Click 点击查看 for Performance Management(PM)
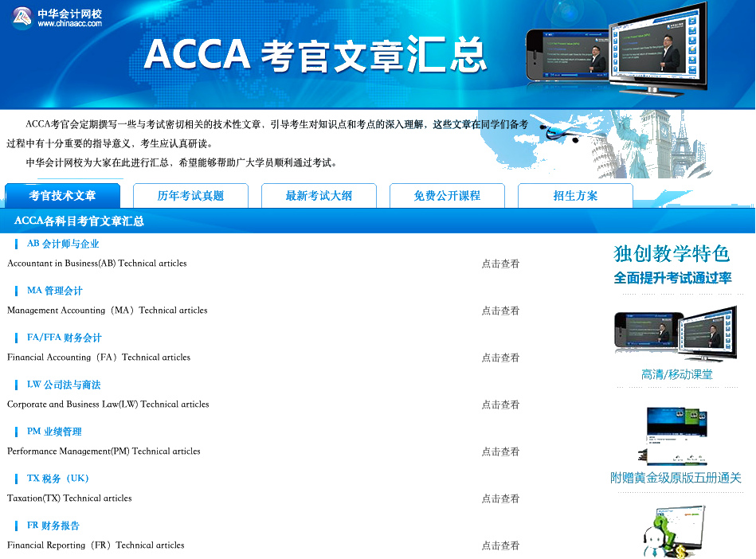Viewport: 756px width, 559px height. click(500, 451)
